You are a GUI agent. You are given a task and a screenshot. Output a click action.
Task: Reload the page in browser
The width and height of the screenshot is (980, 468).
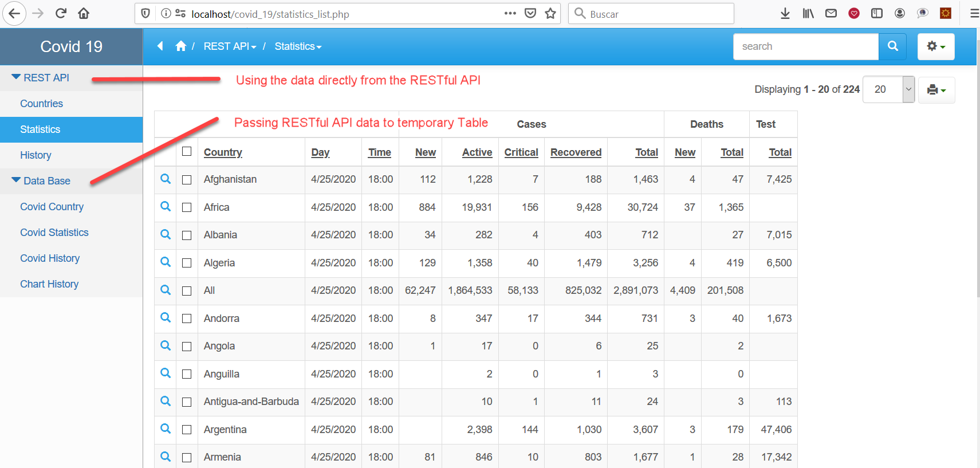[x=61, y=14]
